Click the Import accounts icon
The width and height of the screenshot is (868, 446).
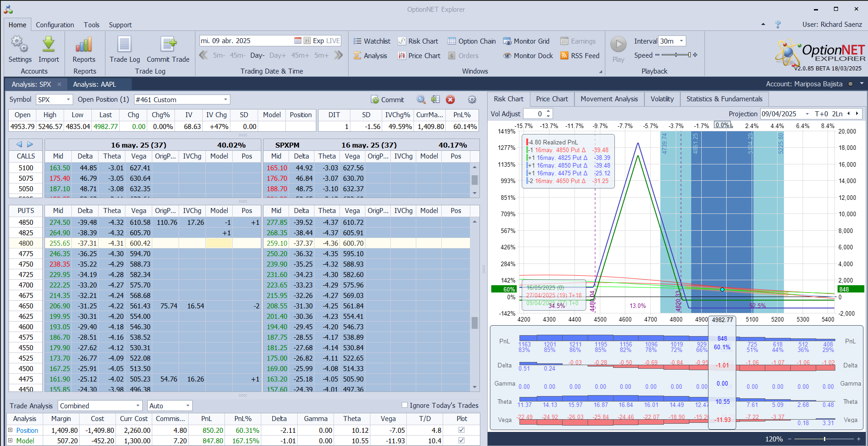(49, 45)
